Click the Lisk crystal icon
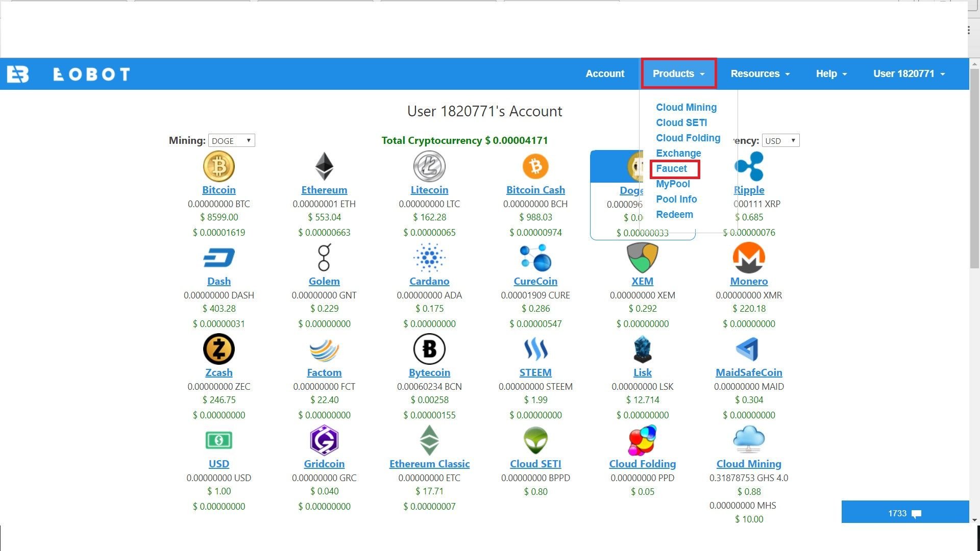The image size is (980, 551). tap(642, 349)
